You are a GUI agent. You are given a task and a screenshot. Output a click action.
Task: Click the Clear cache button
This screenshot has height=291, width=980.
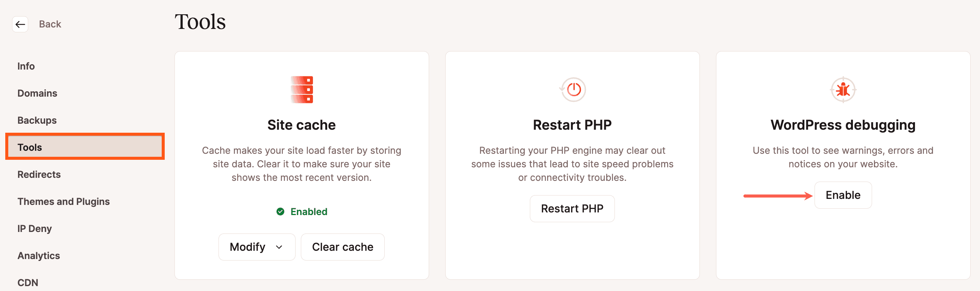[x=342, y=247]
